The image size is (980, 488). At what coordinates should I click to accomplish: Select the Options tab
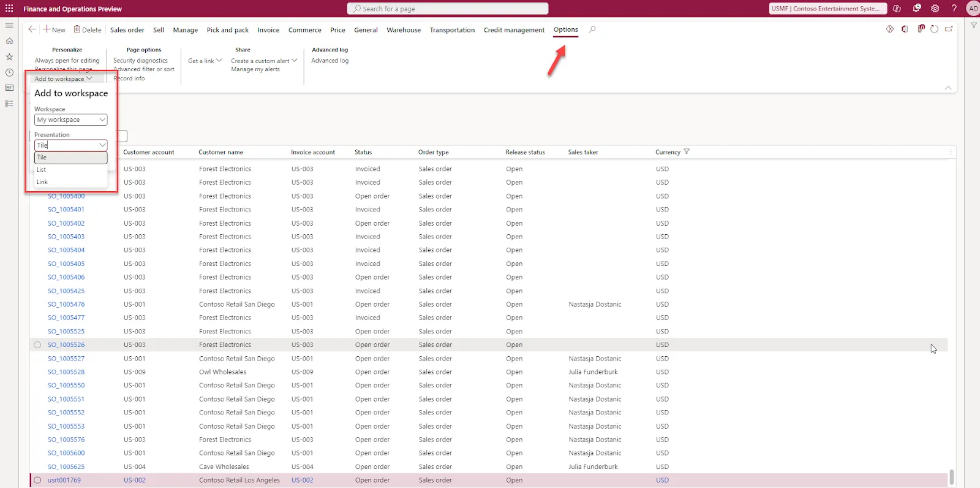pyautogui.click(x=566, y=29)
